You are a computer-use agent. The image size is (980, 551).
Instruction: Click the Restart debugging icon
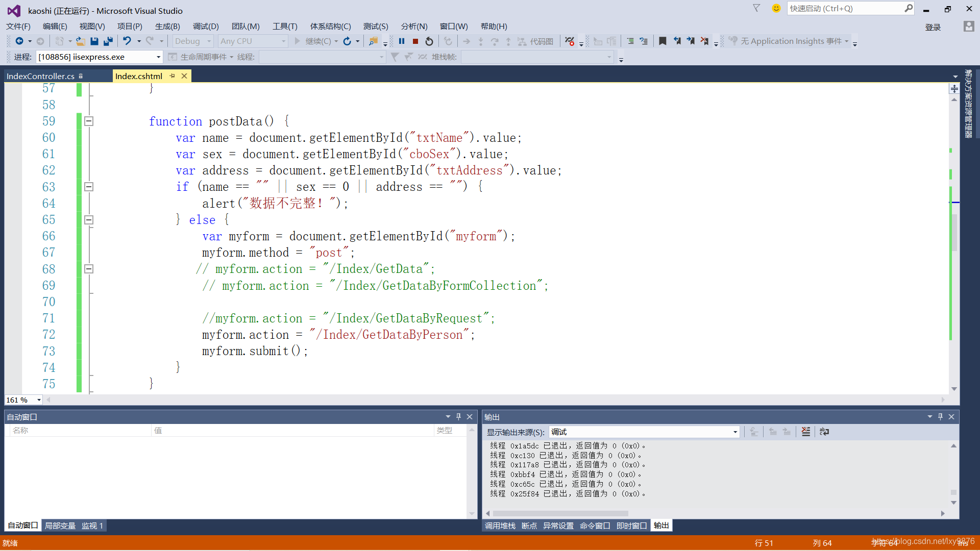[429, 41]
